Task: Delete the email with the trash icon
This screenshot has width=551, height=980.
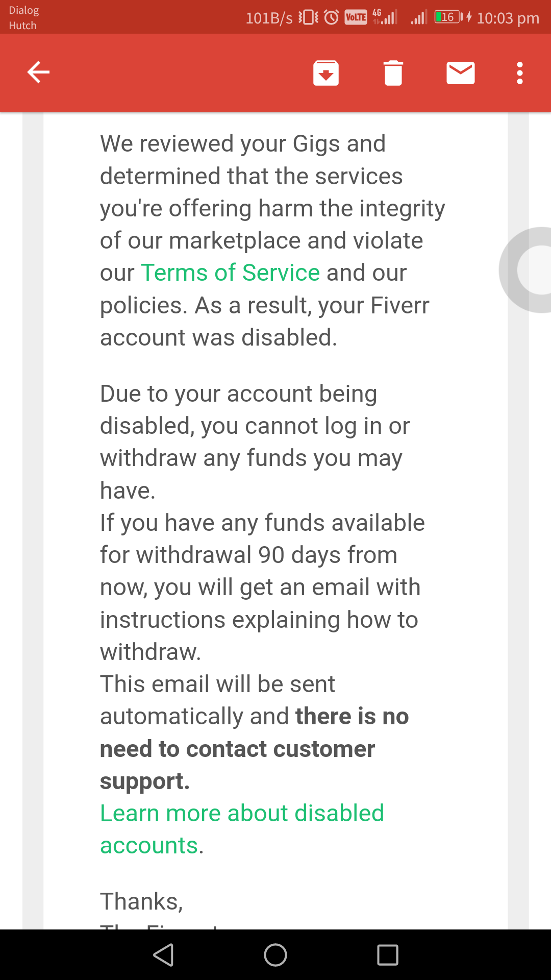Action: point(393,72)
